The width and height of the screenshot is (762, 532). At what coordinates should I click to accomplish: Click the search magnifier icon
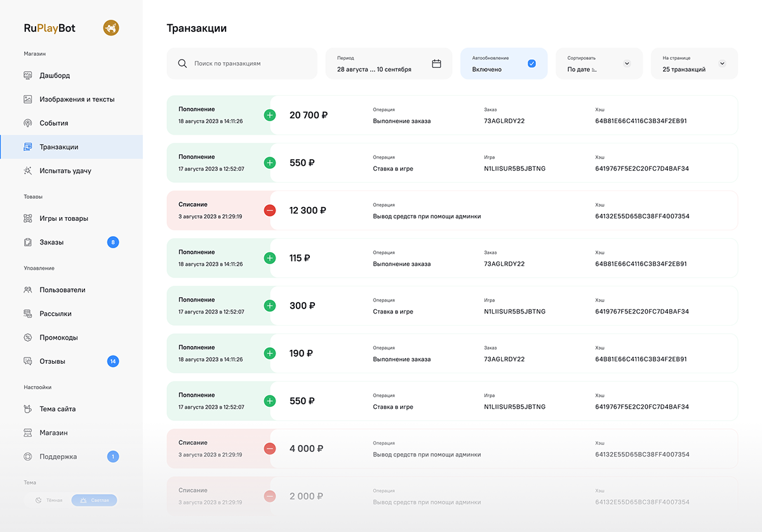182,63
